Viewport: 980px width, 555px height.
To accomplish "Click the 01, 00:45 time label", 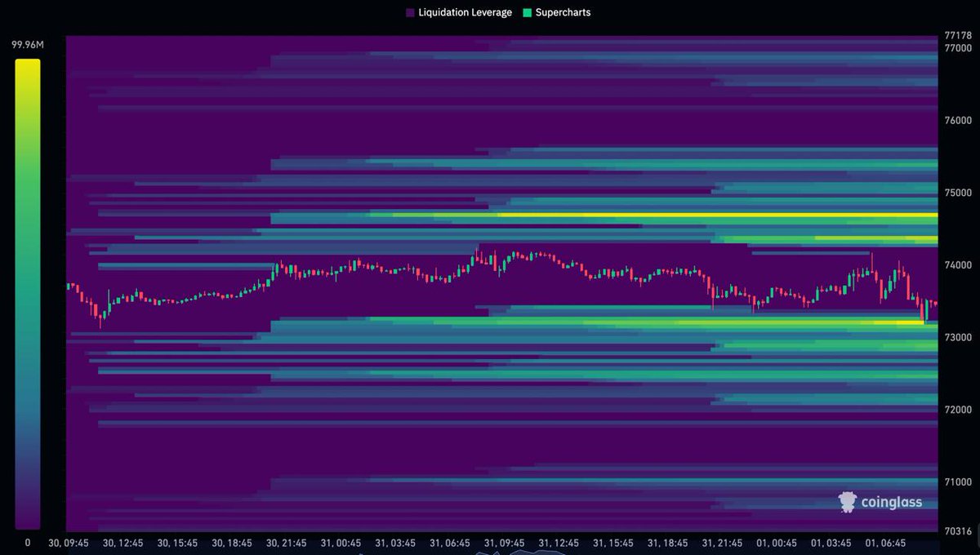I will point(778,543).
